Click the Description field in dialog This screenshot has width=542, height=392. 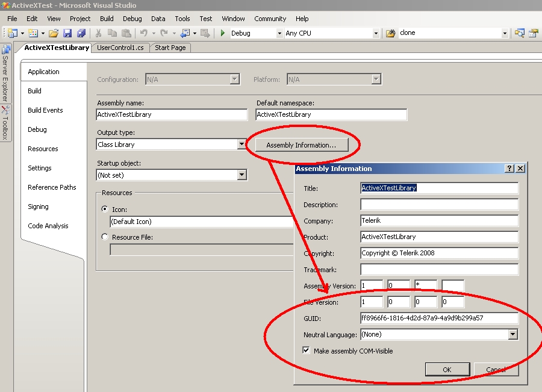(x=440, y=204)
